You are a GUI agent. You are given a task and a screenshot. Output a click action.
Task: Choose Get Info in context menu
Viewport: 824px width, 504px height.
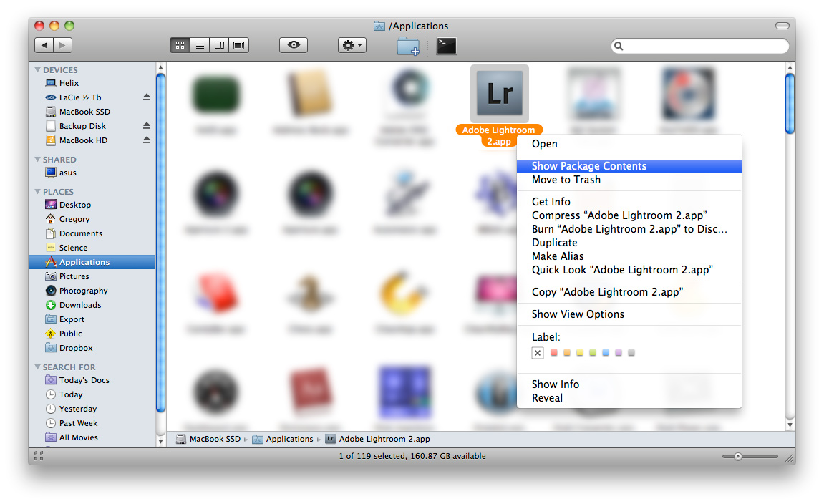click(629, 202)
